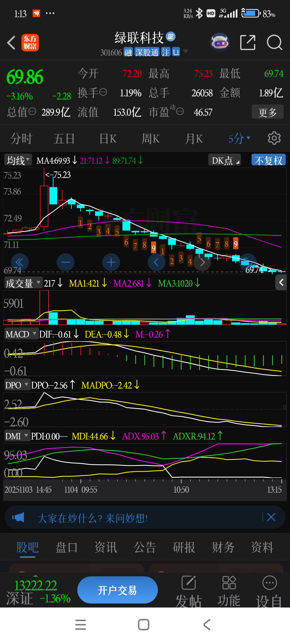Screen dimensions: 290x644
Task: Open the 股吧 forum tab
Action: pyautogui.click(x=27, y=547)
